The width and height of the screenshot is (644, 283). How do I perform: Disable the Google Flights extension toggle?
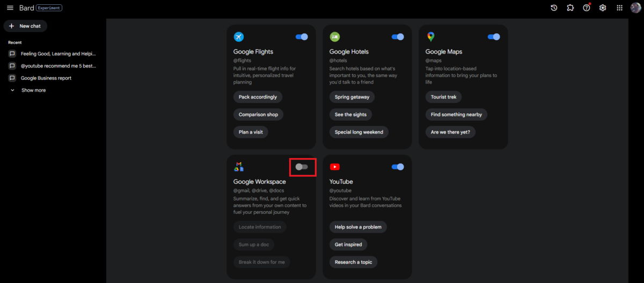(302, 36)
